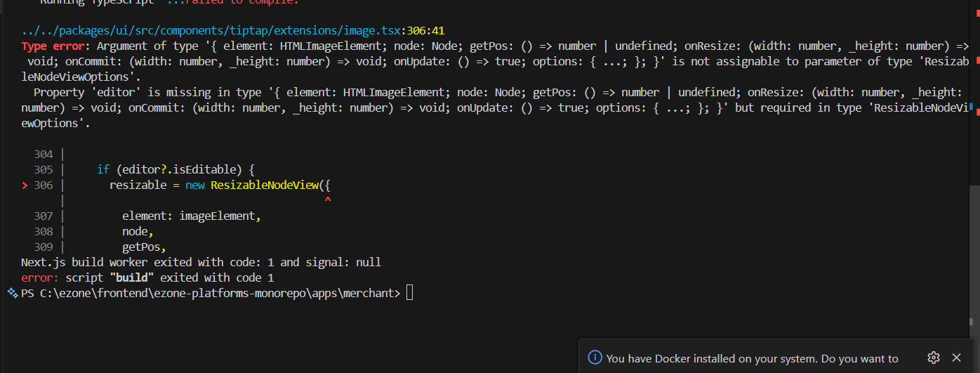Click the red caret under ResizableNodeView
The height and width of the screenshot is (373, 980).
327,201
